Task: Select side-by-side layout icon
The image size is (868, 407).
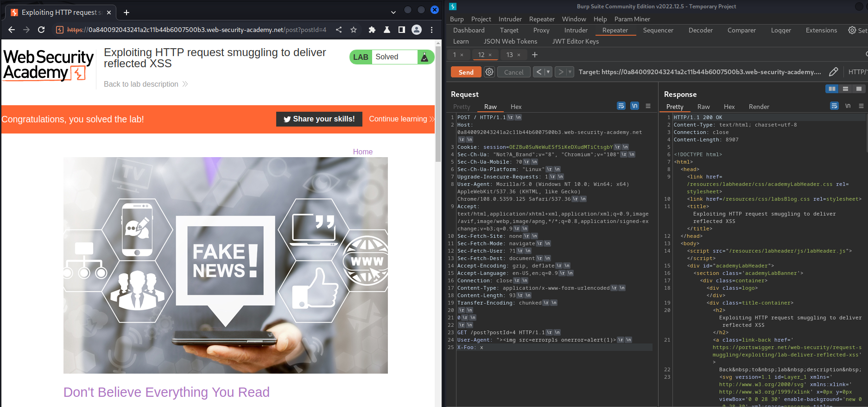Action: tap(832, 89)
